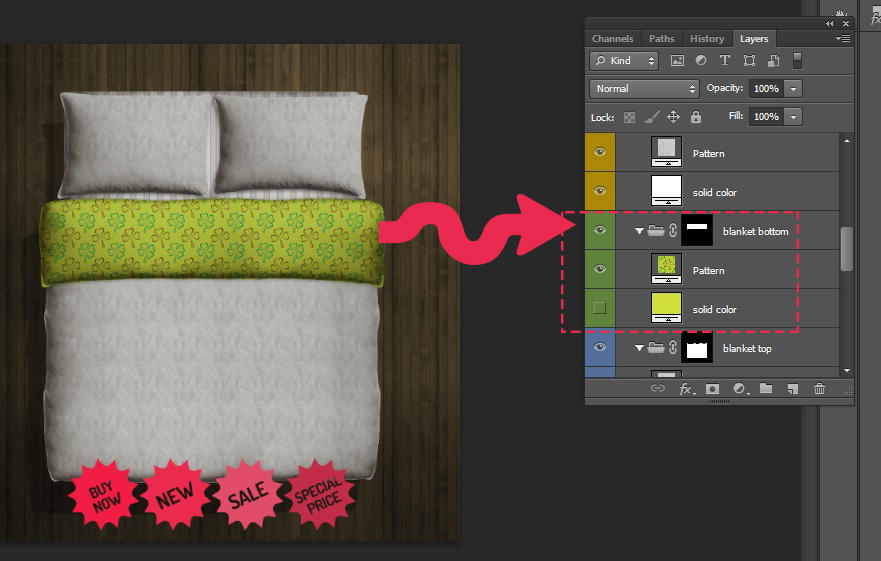Screen dimensions: 881x561
Task: Open the Layers panel flyout menu
Action: tap(843, 38)
